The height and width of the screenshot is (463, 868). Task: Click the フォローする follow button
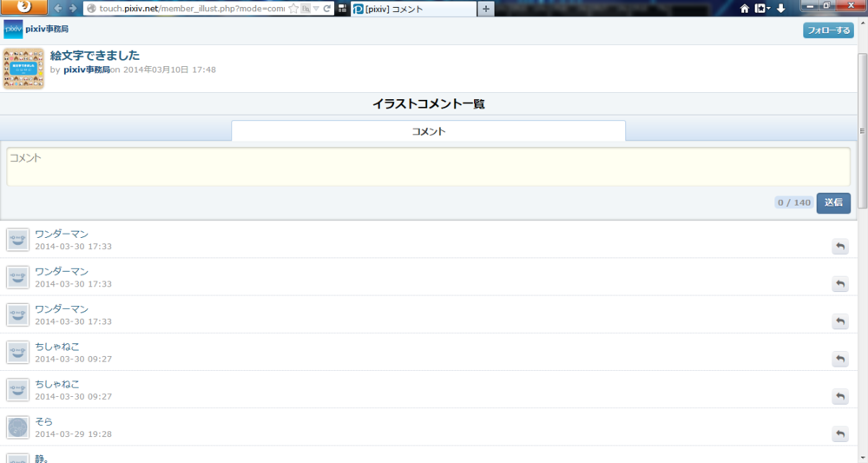click(828, 30)
